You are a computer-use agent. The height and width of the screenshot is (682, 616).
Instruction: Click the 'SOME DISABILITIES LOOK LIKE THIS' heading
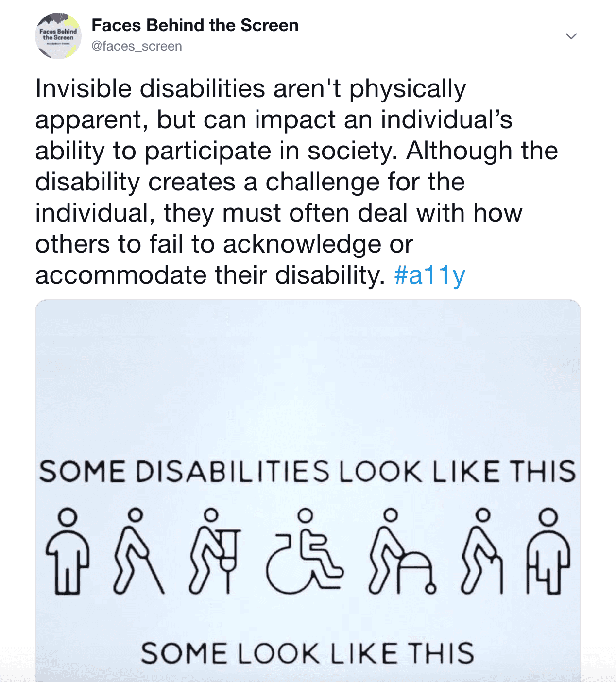pyautogui.click(x=308, y=472)
